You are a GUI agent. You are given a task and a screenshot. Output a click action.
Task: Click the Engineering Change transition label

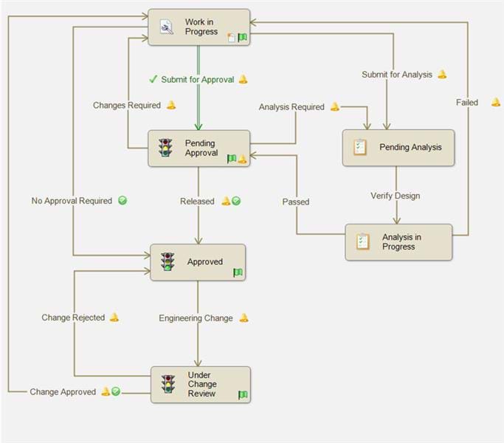196,318
